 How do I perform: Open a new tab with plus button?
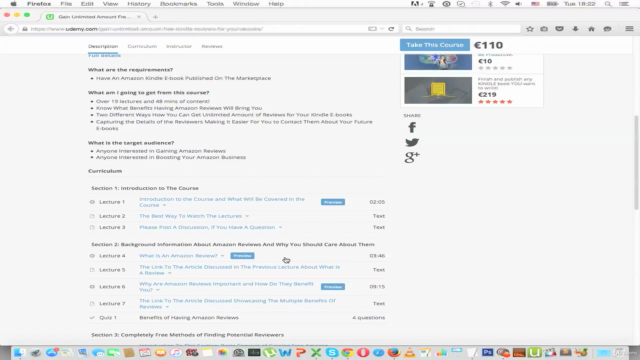point(155,17)
